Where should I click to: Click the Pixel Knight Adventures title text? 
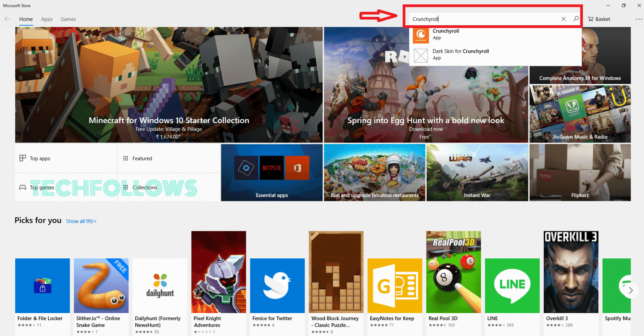207,322
